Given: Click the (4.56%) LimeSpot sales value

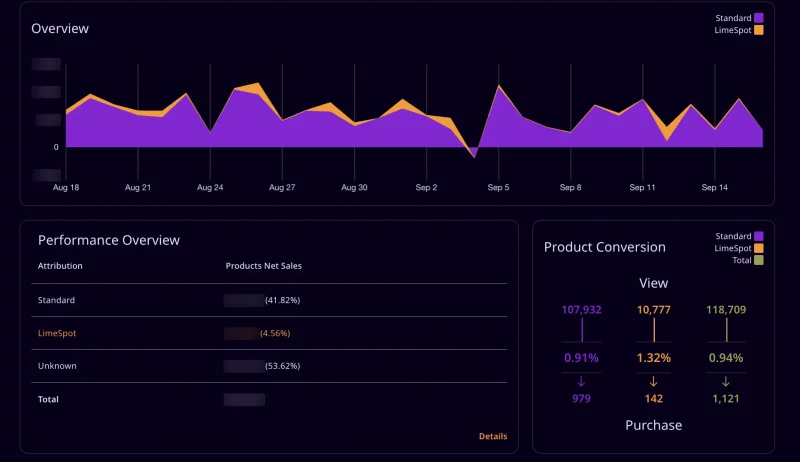Looking at the screenshot, I should tap(275, 333).
